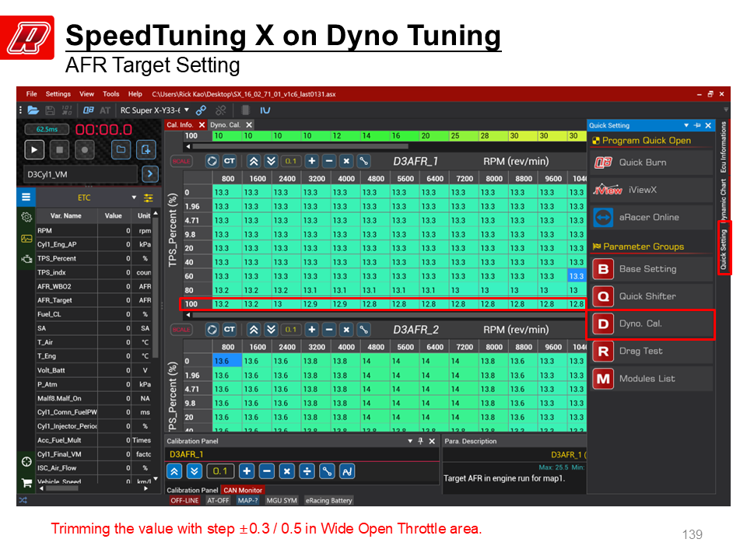Click the binary 101 icon in toolbar
Screen dimensions: 747x560
click(x=67, y=110)
